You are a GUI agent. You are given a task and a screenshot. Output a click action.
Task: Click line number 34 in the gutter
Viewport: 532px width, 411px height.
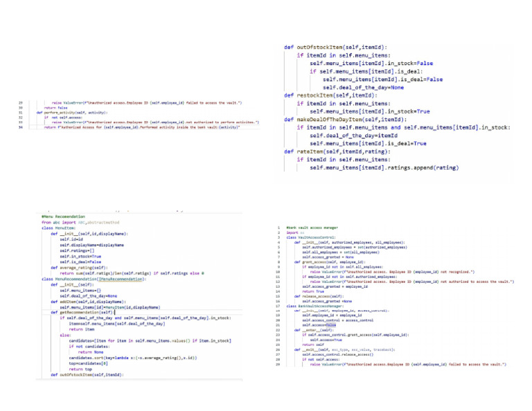tap(21, 127)
